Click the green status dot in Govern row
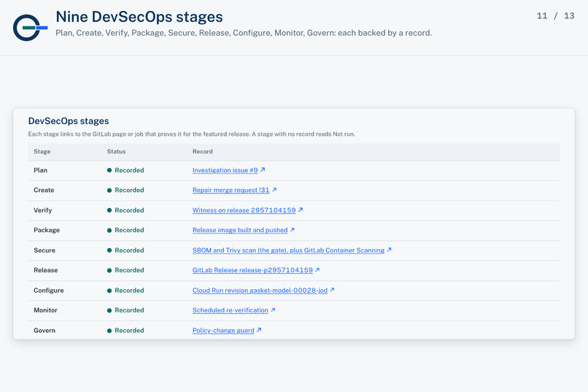This screenshot has height=392, width=588. (x=109, y=331)
